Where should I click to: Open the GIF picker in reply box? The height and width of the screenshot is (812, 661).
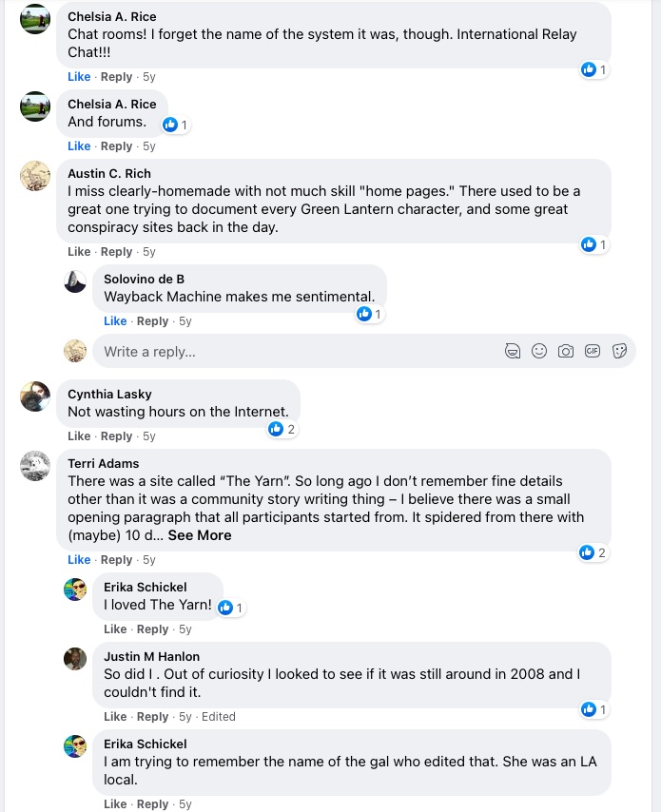point(593,351)
